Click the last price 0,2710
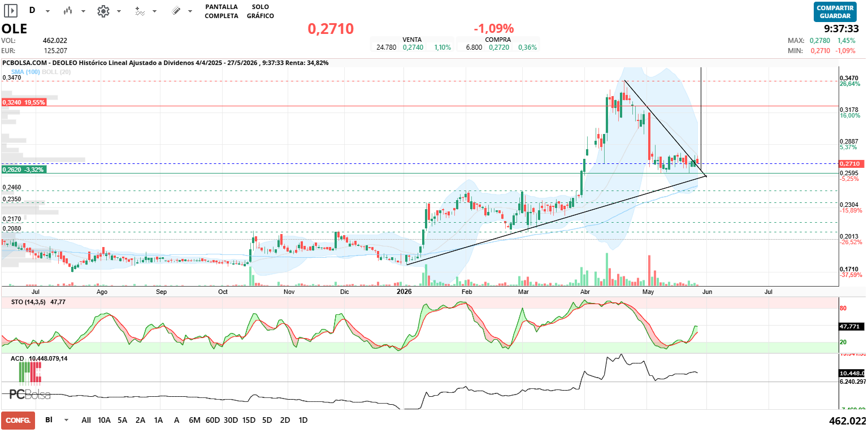Viewport: 868px width, 433px height. [331, 29]
